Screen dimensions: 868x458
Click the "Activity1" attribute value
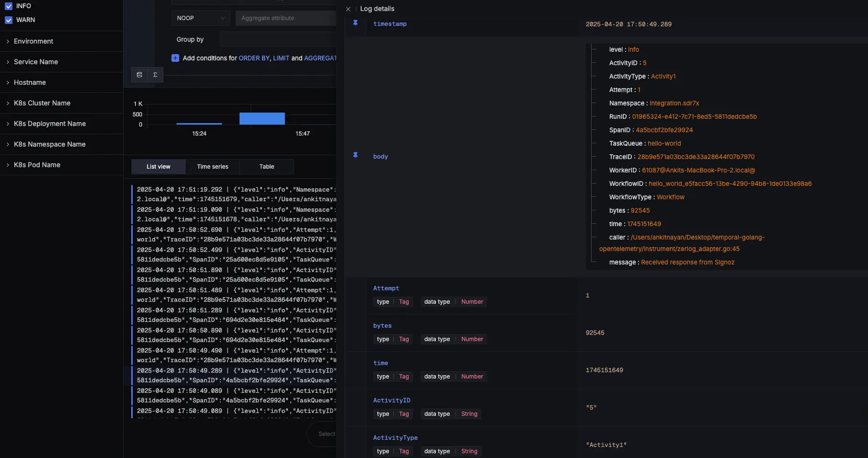click(x=606, y=445)
